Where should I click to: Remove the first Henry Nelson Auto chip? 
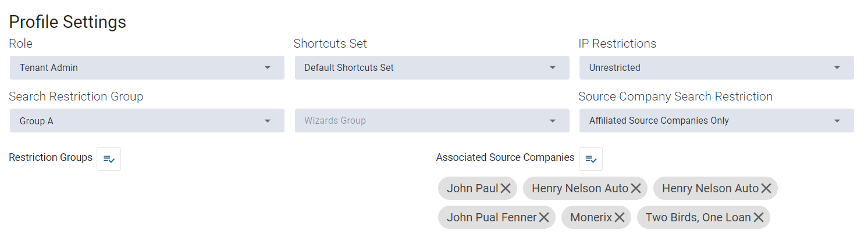point(636,188)
